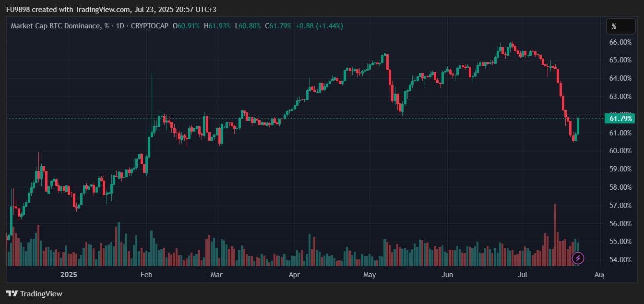The height and width of the screenshot is (304, 644).
Task: Click the H61.93% high value in the header
Action: tap(217, 26)
